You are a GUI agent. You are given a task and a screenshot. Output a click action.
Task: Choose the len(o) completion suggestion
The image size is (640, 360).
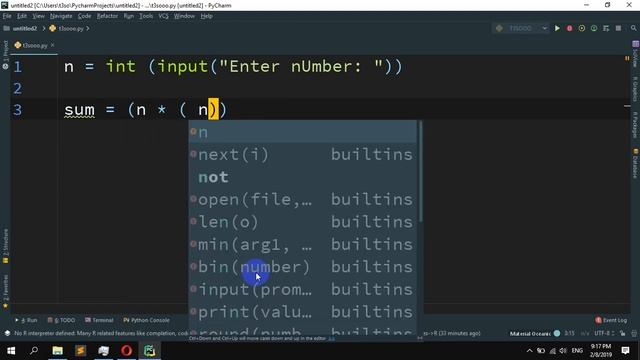point(302,222)
